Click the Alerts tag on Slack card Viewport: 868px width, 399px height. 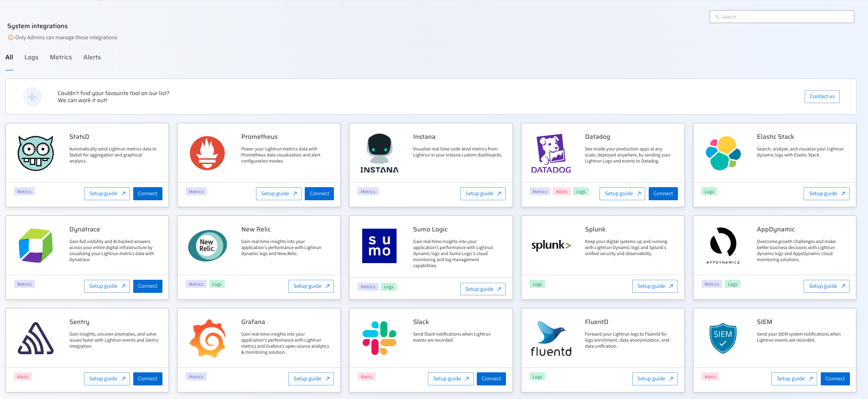(x=367, y=377)
